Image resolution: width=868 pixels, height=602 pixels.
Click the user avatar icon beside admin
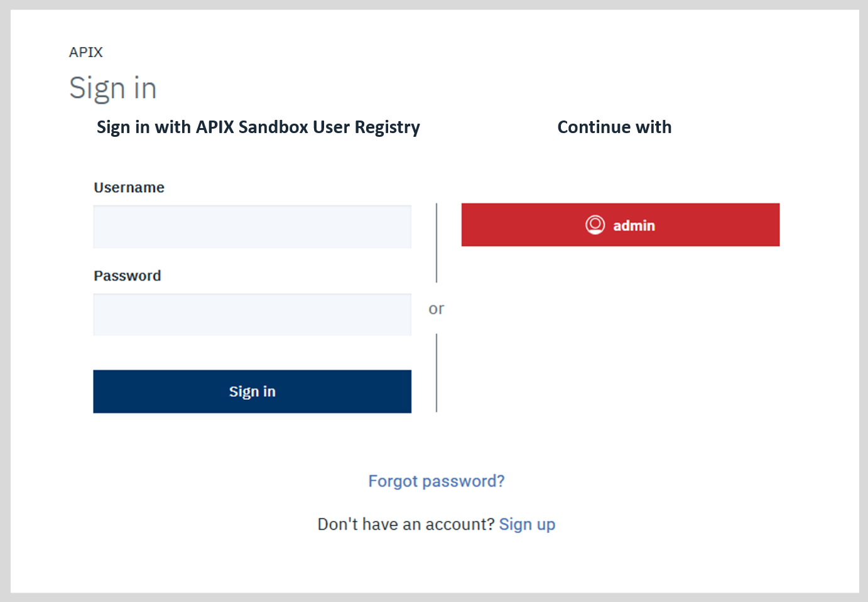pyautogui.click(x=595, y=225)
